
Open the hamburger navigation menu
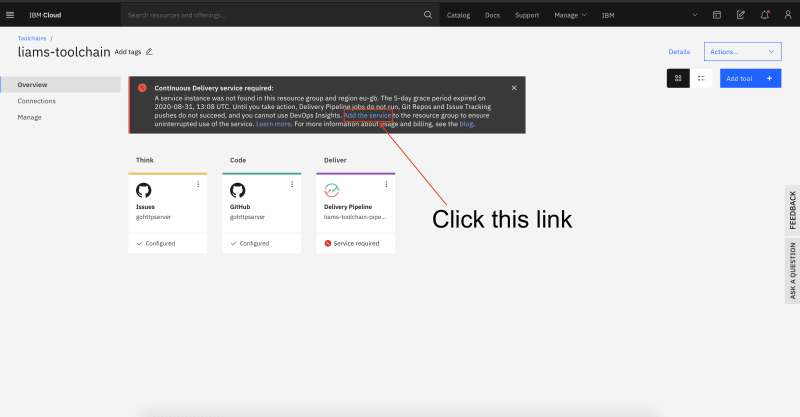point(10,15)
